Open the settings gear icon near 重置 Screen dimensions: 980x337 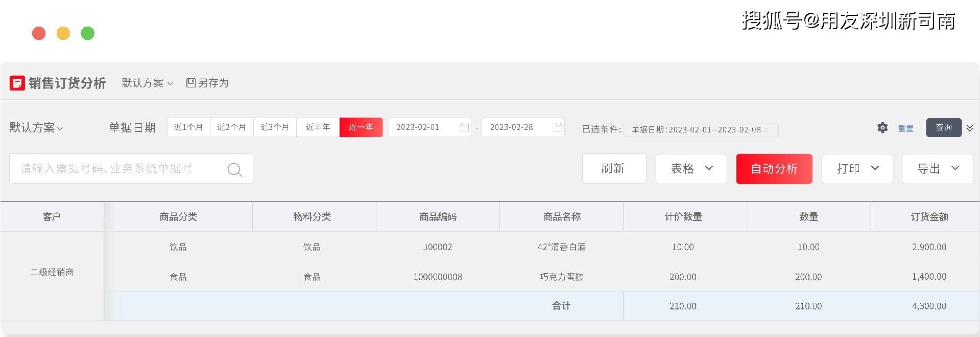pyautogui.click(x=882, y=128)
